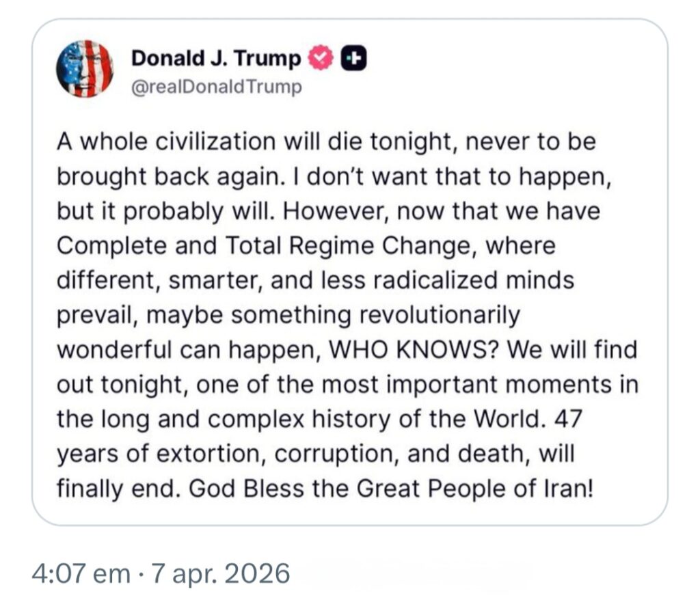The height and width of the screenshot is (613, 700).
Task: Click the pink verified checkmark badge
Action: tap(322, 59)
